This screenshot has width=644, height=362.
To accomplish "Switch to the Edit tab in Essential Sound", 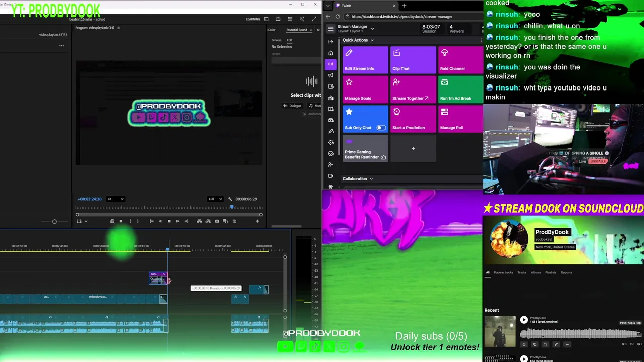I will click(x=289, y=40).
